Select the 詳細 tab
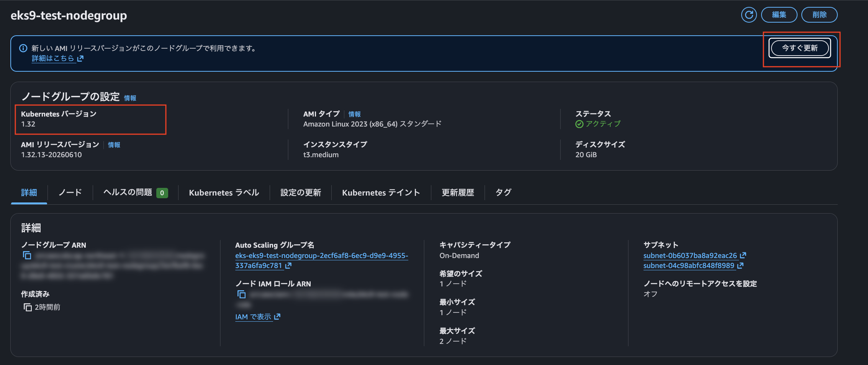This screenshot has height=365, width=868. (29, 192)
